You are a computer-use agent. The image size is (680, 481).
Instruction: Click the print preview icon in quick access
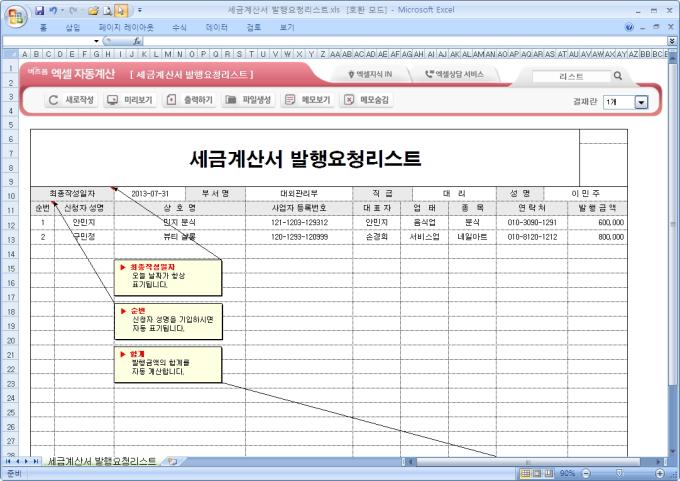tap(108, 10)
